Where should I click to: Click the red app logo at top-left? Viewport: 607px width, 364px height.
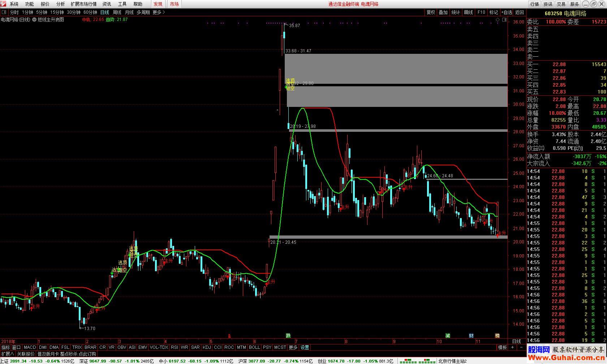tap(3, 4)
